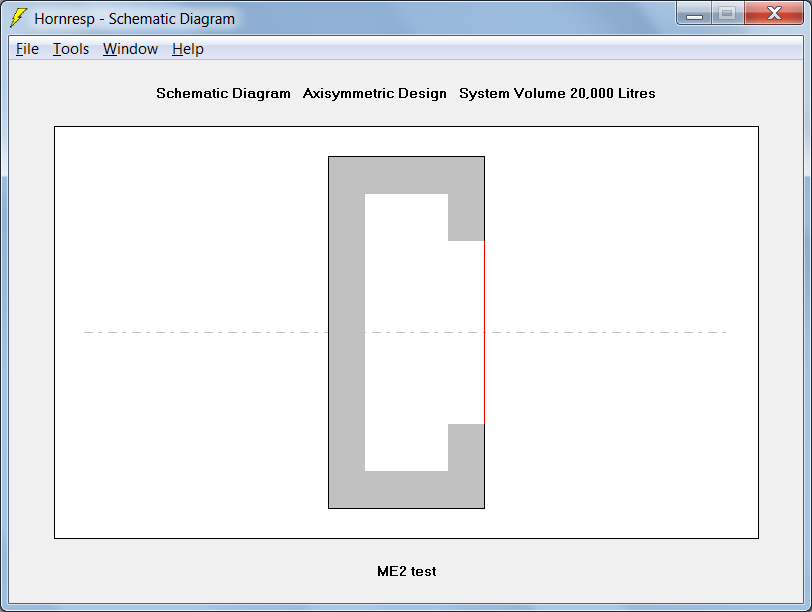Close the Hornresp Schematic Diagram window
Screen dimensions: 812x612
[x=774, y=13]
